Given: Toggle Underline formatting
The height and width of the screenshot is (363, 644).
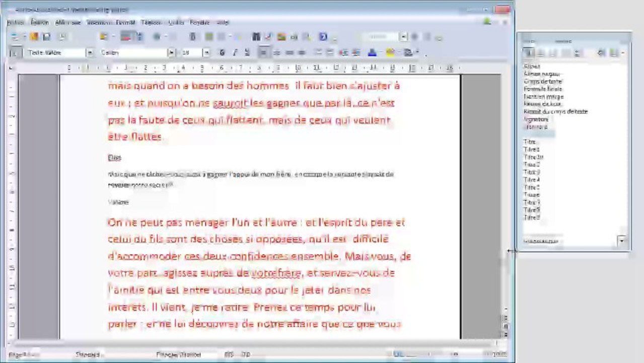Looking at the screenshot, I should point(247,52).
